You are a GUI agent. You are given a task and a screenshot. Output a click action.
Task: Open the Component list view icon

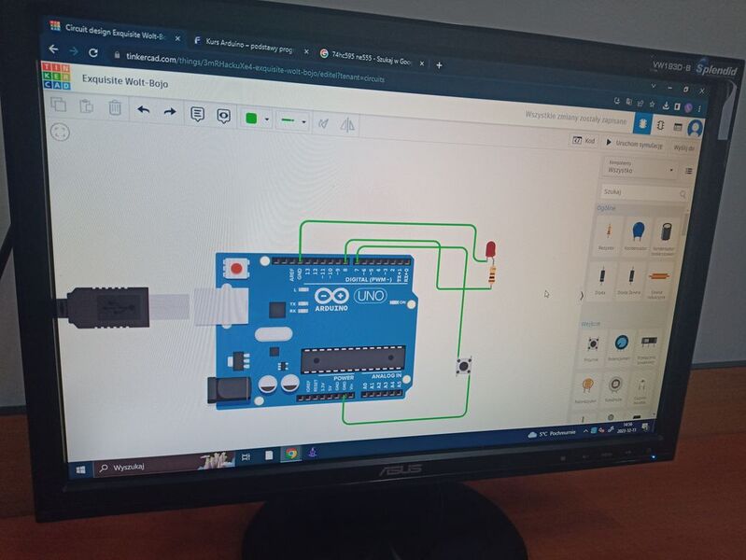coord(678,127)
